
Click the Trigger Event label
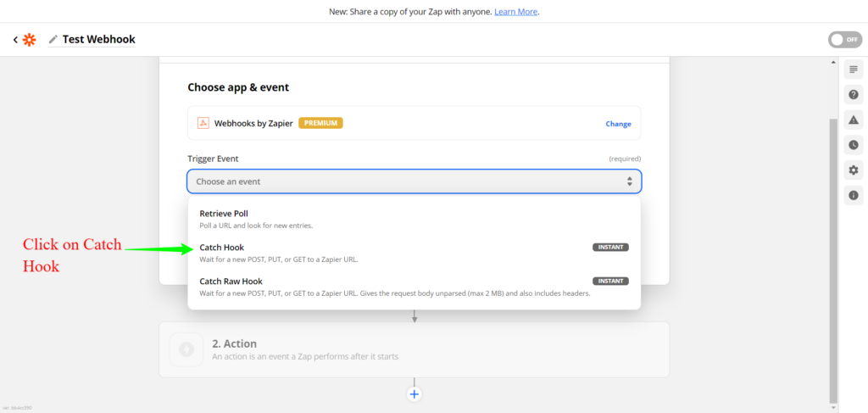[x=213, y=159]
